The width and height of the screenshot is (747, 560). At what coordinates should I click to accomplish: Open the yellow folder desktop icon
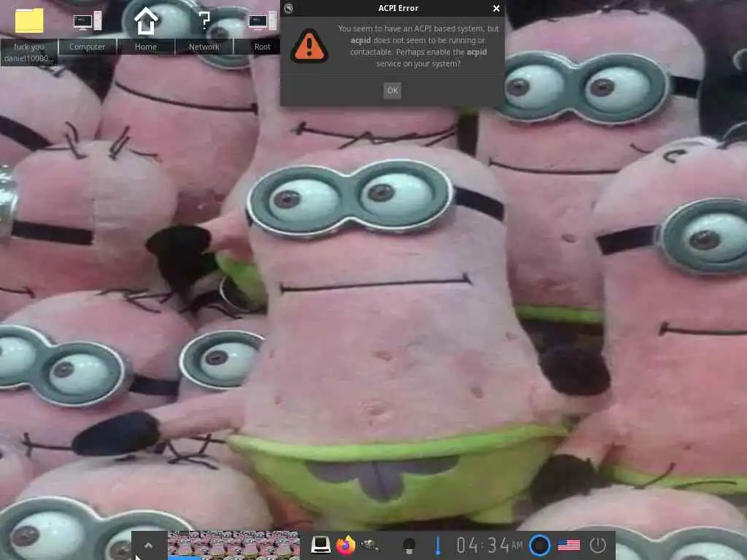coord(29,21)
